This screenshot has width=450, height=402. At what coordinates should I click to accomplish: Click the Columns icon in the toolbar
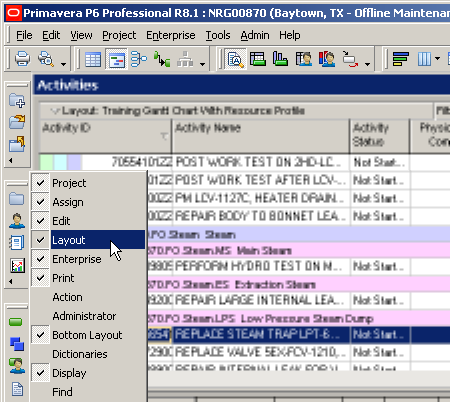[424, 60]
